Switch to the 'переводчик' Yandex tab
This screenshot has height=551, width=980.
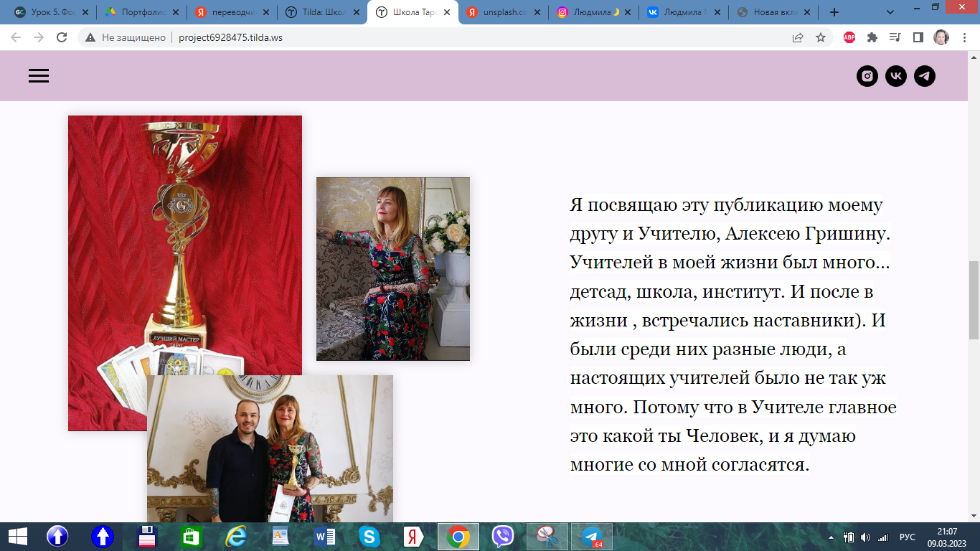click(231, 12)
